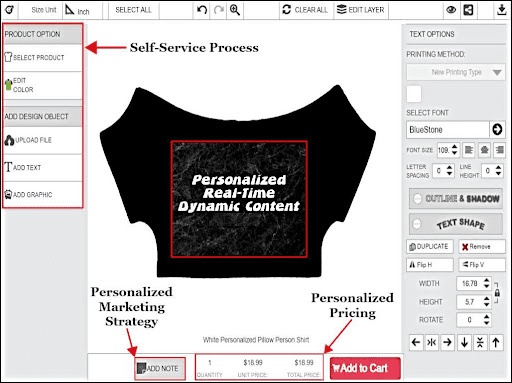The height and width of the screenshot is (383, 512).
Task: Click the reset icon at top-left corner
Action: pos(9,10)
